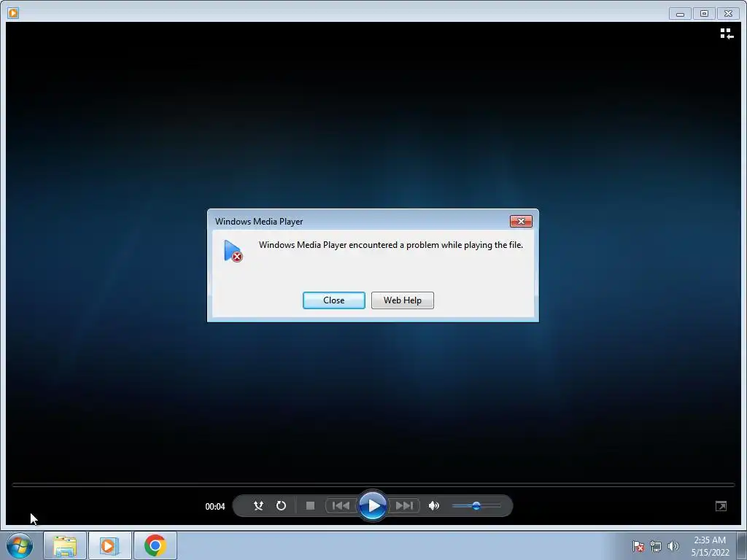
Task: Click the dialog error message text
Action: 391,245
